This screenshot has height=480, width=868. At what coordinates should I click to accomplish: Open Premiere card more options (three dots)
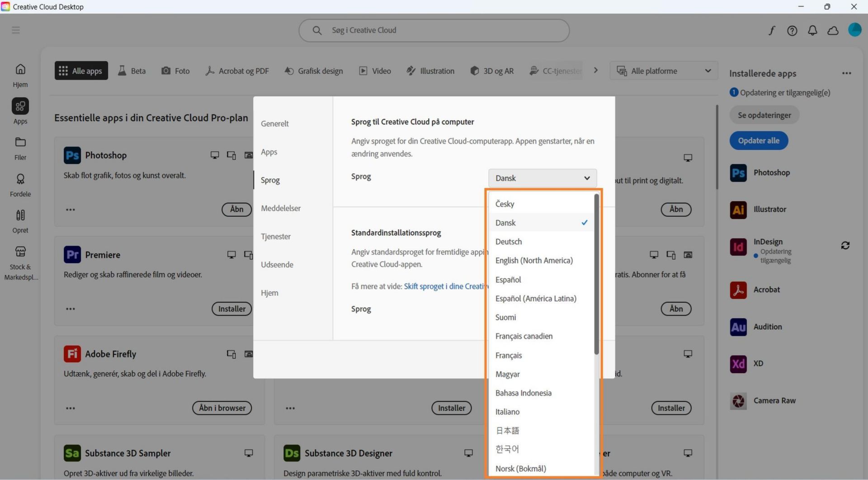(71, 309)
